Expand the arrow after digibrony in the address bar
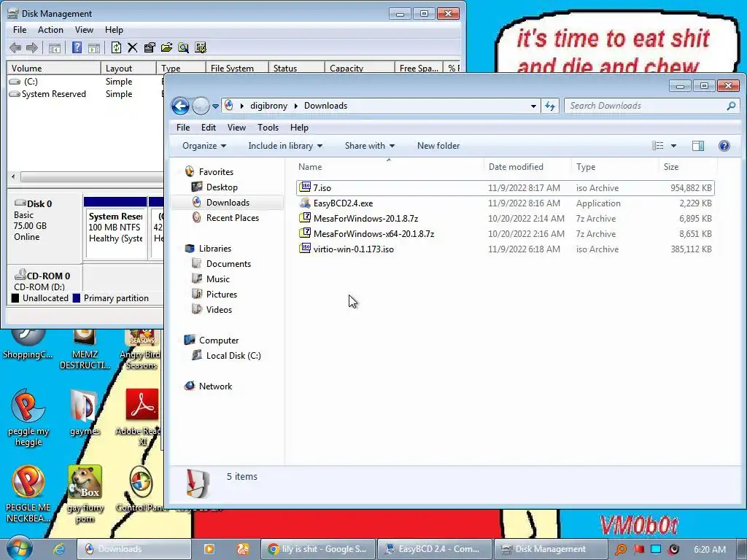Screen dimensions: 747x560 click(296, 106)
